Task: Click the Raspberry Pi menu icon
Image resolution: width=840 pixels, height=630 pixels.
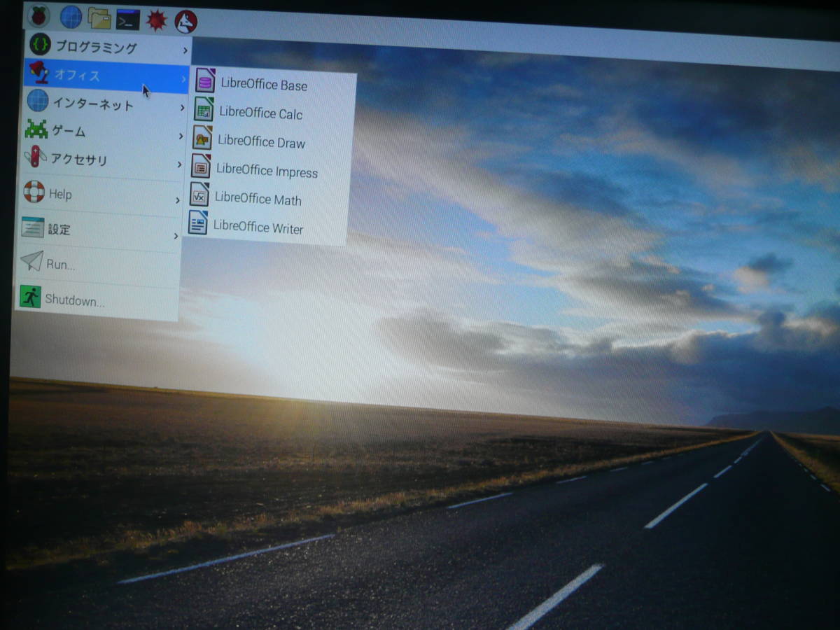Action: 38,15
